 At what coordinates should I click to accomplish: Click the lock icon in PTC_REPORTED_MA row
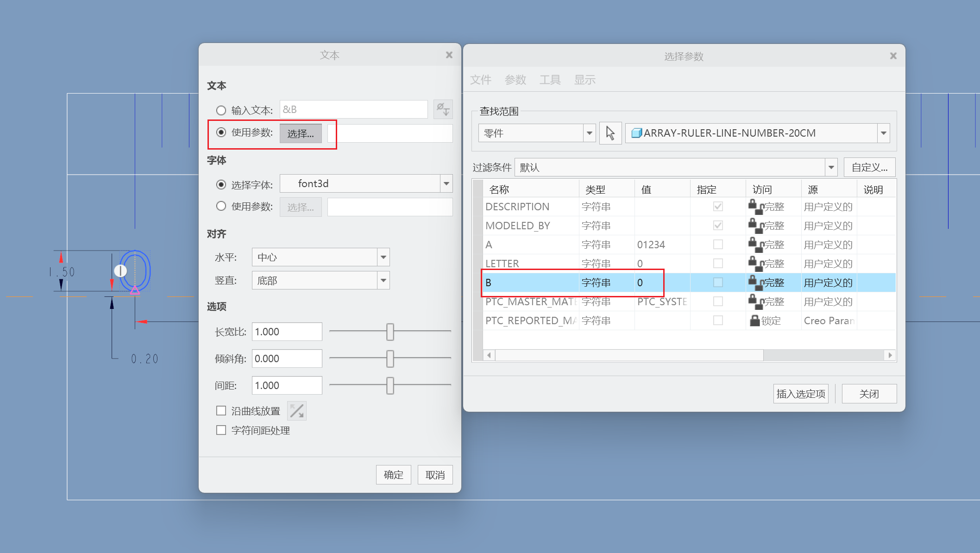pos(755,320)
